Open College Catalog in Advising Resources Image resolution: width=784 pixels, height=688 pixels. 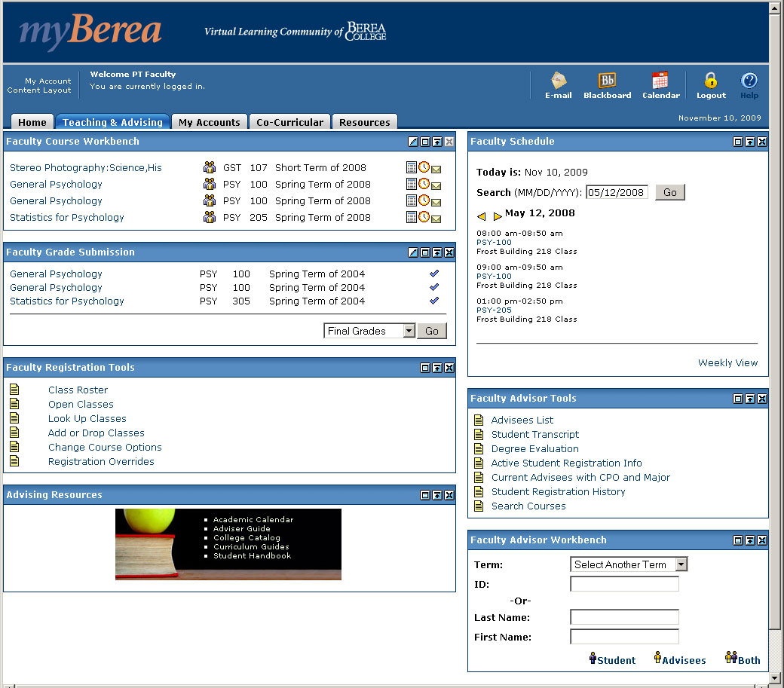tap(247, 537)
